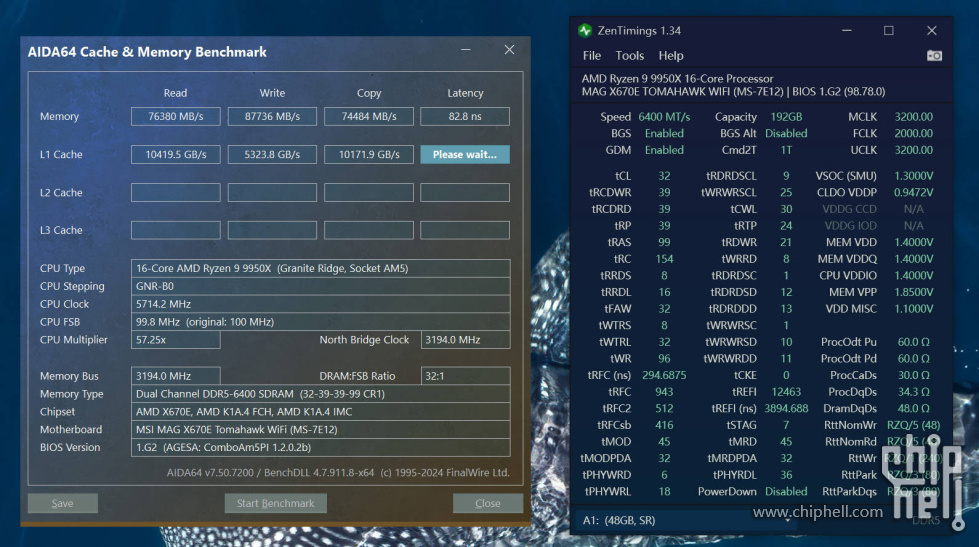Viewport: 979px width, 547px height.
Task: Click the ZenTimings screenshot camera icon
Action: 934,56
